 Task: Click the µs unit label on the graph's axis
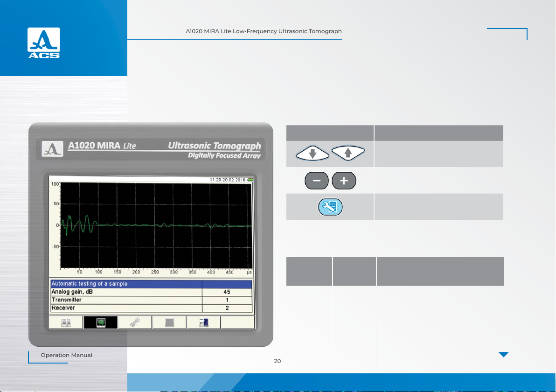click(249, 273)
